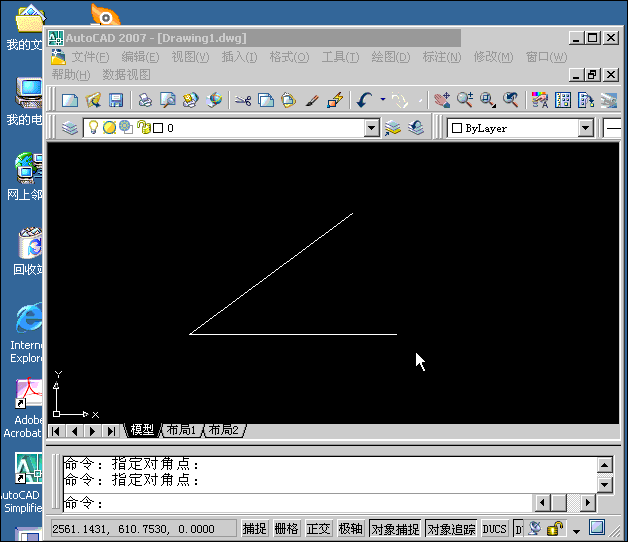Click the Paste clipboard icon
The width and height of the screenshot is (628, 542).
[x=288, y=100]
